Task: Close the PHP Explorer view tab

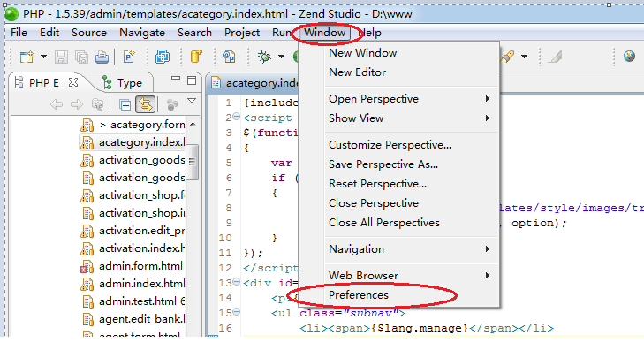Action: click(x=73, y=82)
